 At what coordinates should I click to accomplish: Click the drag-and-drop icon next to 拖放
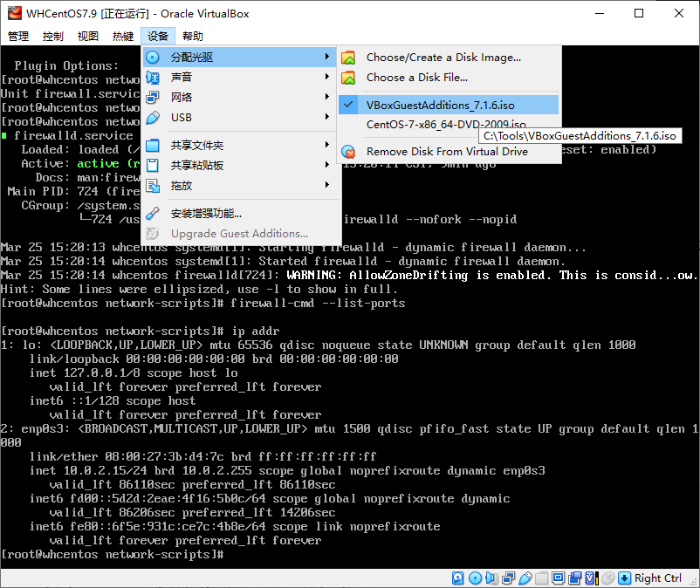pyautogui.click(x=153, y=186)
